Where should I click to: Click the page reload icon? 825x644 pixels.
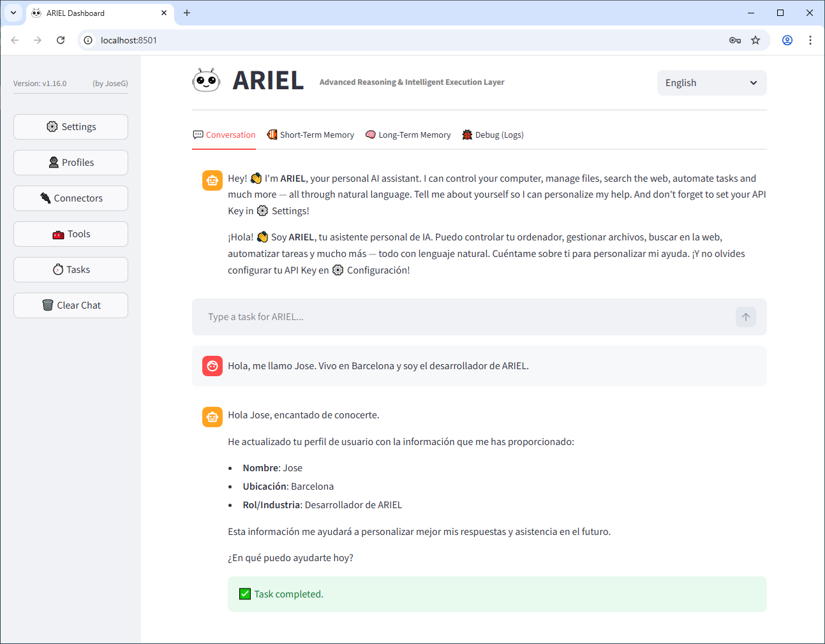coord(60,40)
